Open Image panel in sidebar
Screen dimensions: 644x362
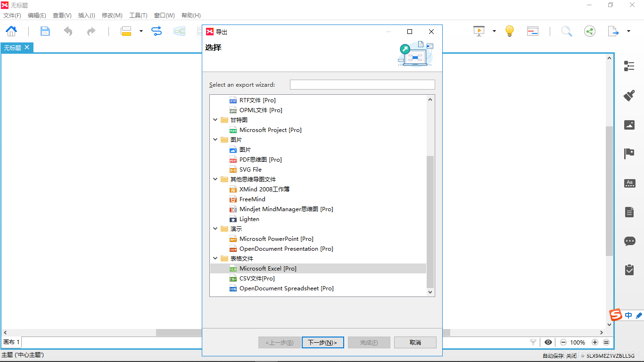[629, 125]
